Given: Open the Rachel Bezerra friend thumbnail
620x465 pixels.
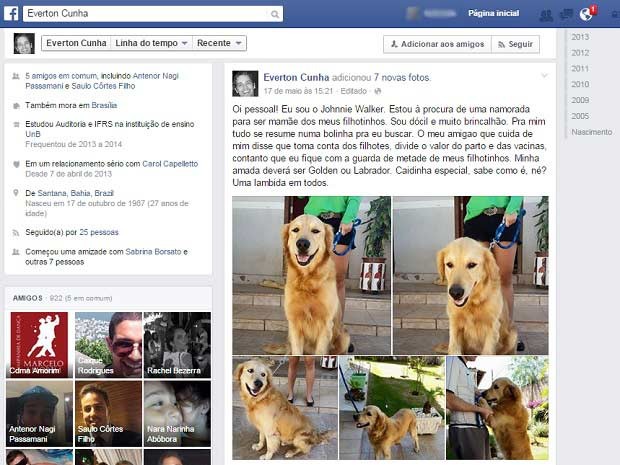Looking at the screenshot, I should tap(177, 345).
